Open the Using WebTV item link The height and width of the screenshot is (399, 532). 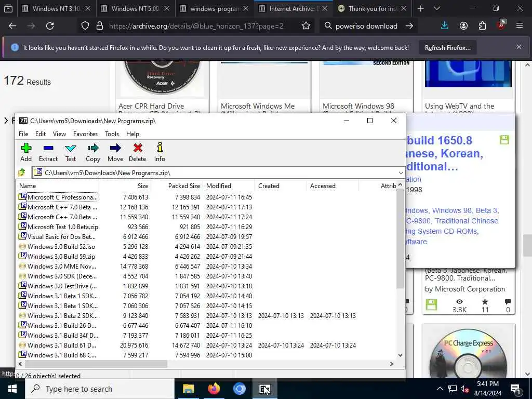tap(459, 109)
